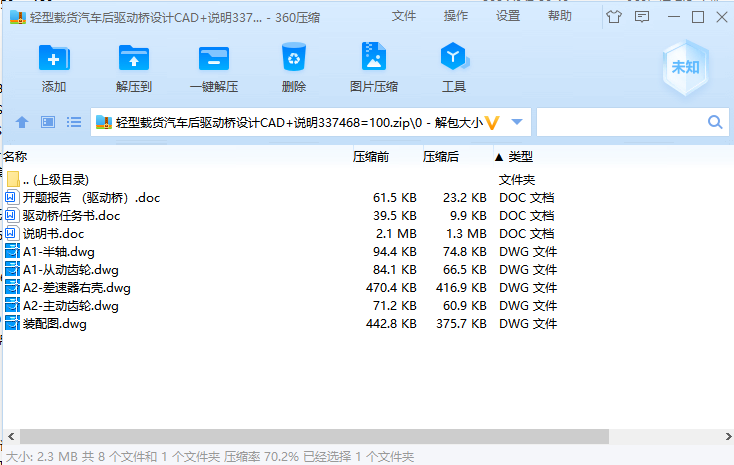Click the 375.7 KB compressed size value
The width and height of the screenshot is (734, 465).
(x=461, y=324)
